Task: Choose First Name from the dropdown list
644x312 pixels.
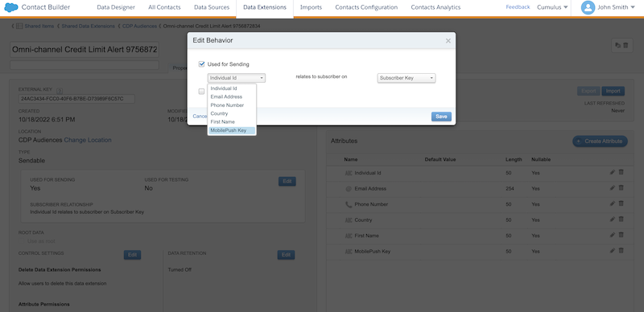Action: (x=232, y=122)
